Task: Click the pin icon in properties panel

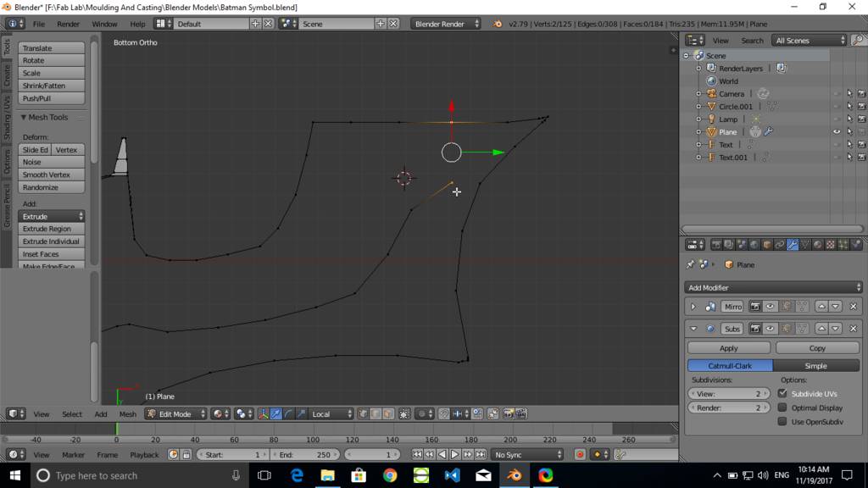Action: (x=690, y=264)
